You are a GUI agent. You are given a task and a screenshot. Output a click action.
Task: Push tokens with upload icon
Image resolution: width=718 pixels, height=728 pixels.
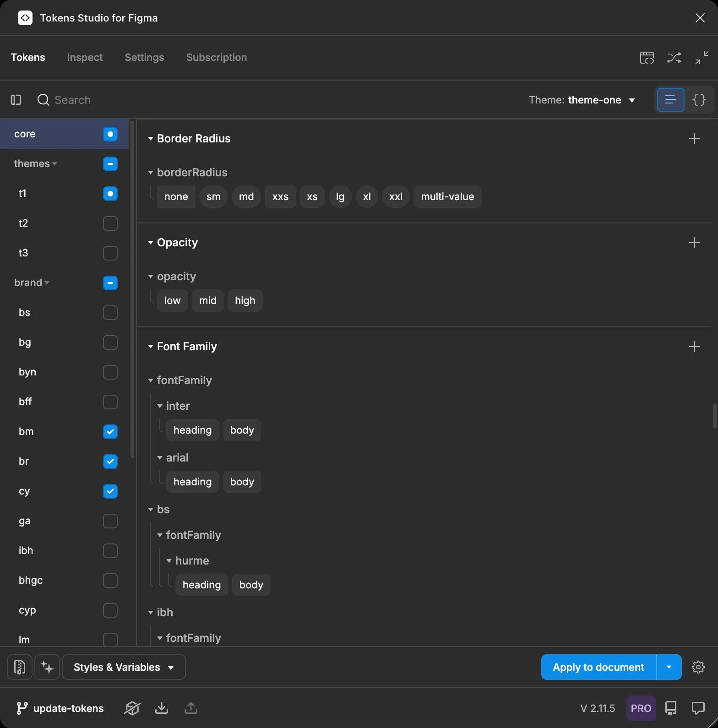click(x=191, y=708)
